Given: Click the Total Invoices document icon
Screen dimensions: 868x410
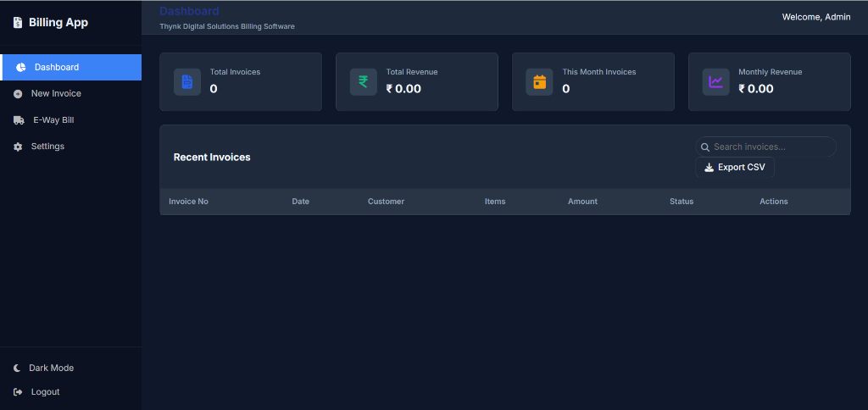Looking at the screenshot, I should [x=187, y=82].
